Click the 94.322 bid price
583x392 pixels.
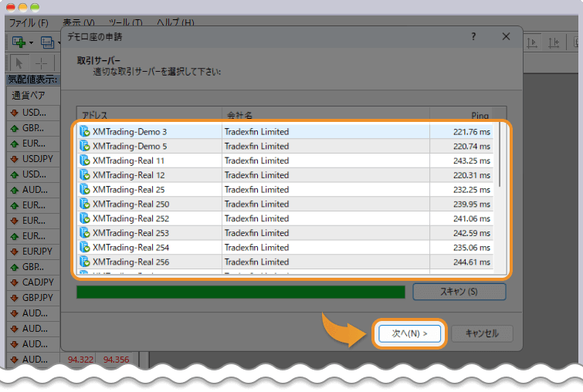(80, 360)
